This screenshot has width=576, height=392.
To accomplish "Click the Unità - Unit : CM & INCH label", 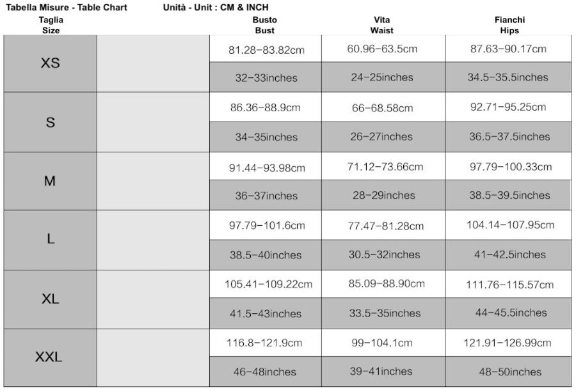I will tap(216, 7).
